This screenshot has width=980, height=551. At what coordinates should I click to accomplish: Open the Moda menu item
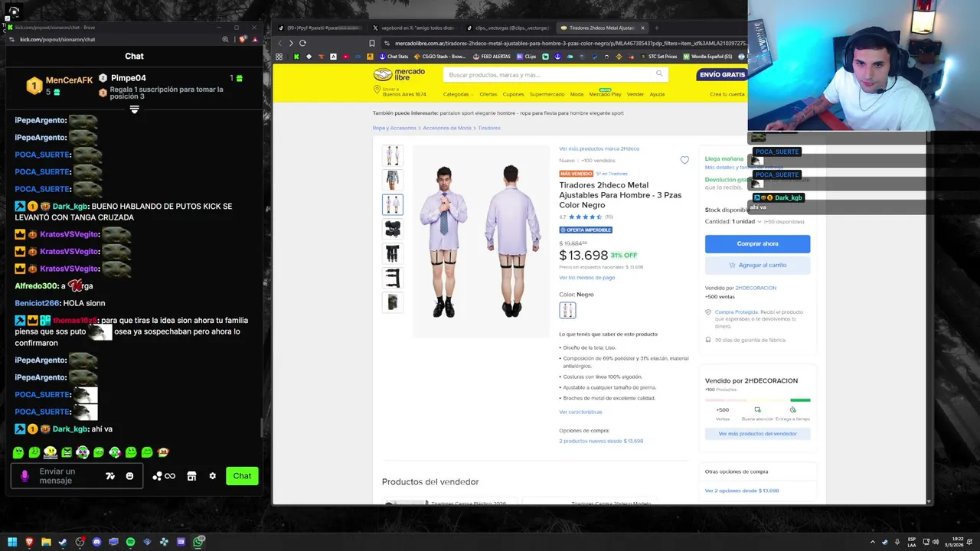577,94
